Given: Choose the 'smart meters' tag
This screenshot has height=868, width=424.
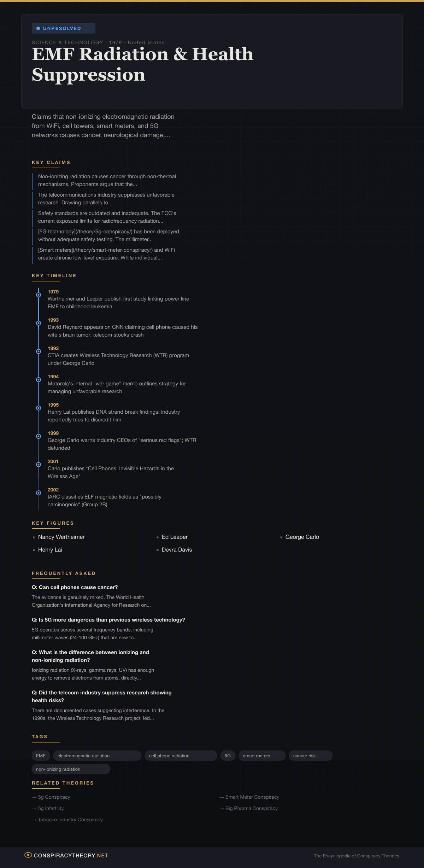Looking at the screenshot, I should click(x=261, y=756).
